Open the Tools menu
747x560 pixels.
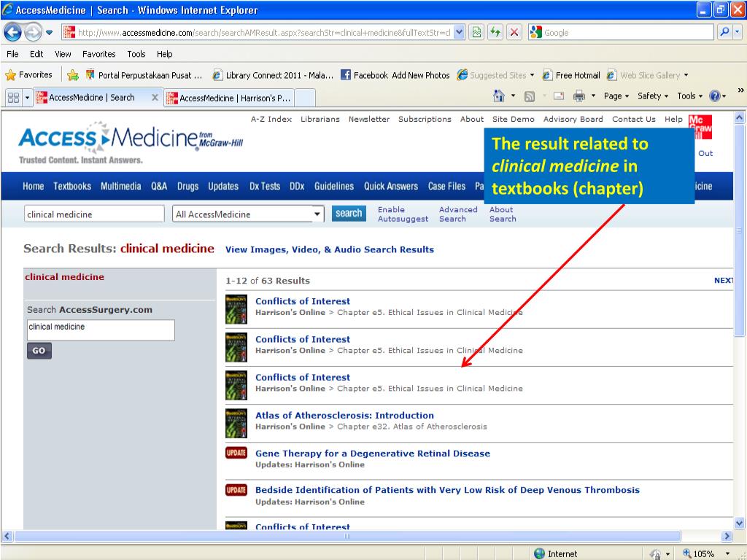pos(136,54)
